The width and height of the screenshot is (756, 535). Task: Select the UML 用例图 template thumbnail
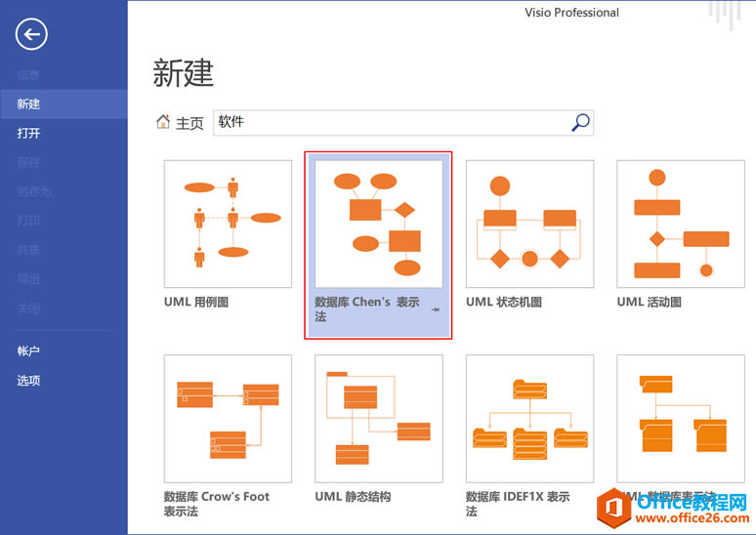228,225
